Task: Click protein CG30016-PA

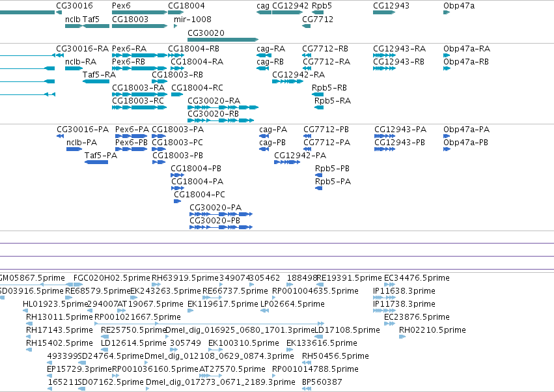Action: coord(83,130)
